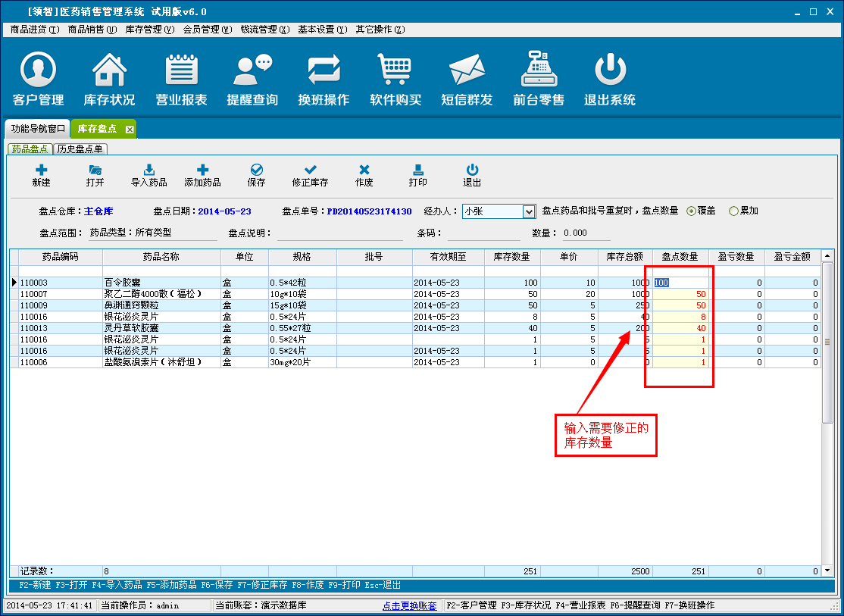Select the 累加 radio button
The width and height of the screenshot is (844, 616).
[x=733, y=211]
